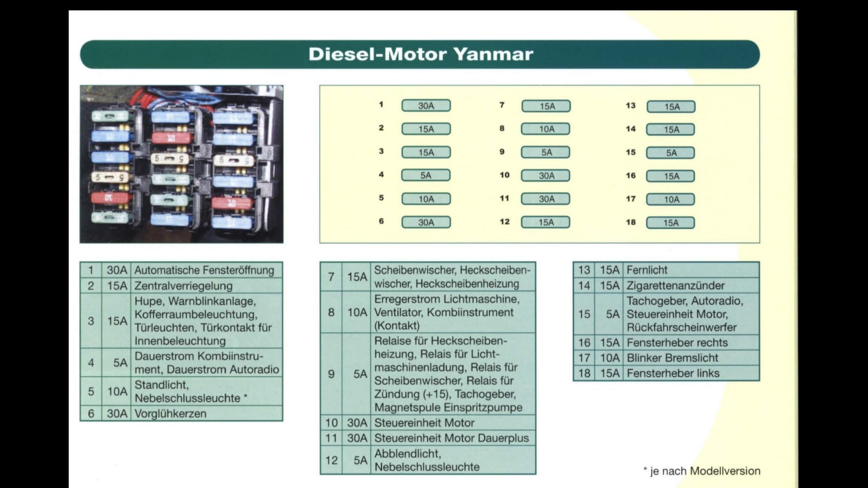This screenshot has width=868, height=488.
Task: Select the "Steuereinheit Motor" cell in row 10
Action: [x=453, y=423]
